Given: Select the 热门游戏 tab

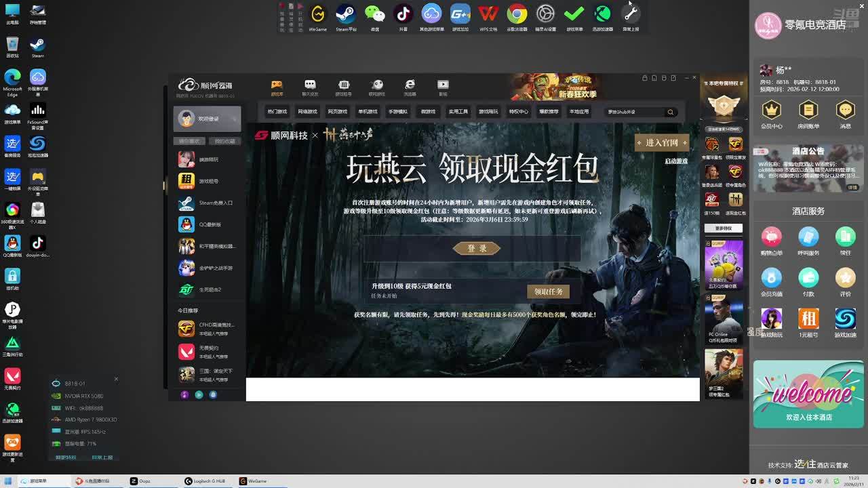Looking at the screenshot, I should click(277, 112).
